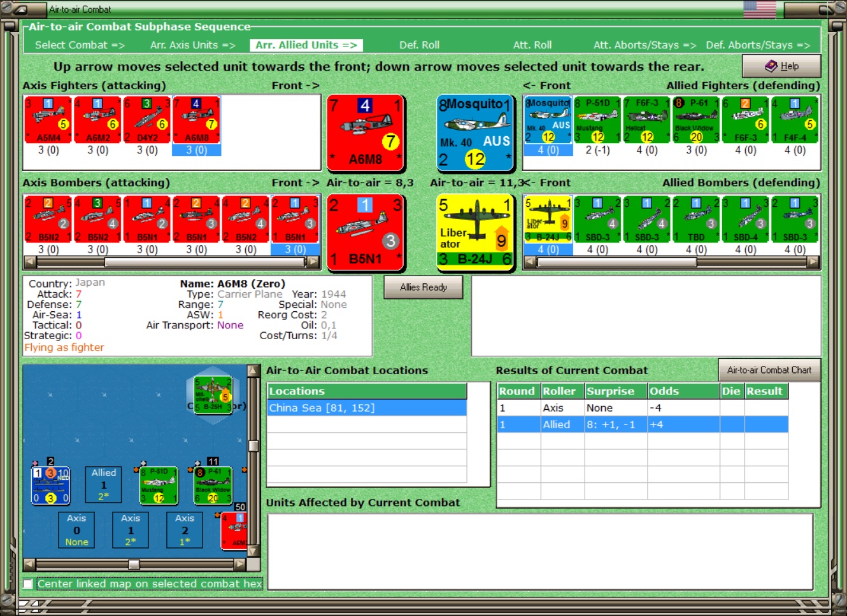
Task: Jump to the Def. Roll subphase
Action: 419,45
